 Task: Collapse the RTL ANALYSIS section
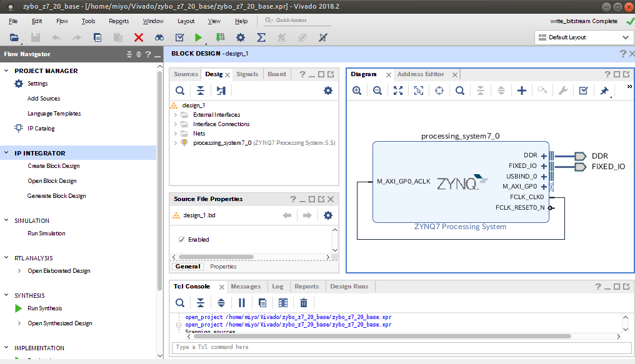(6, 258)
